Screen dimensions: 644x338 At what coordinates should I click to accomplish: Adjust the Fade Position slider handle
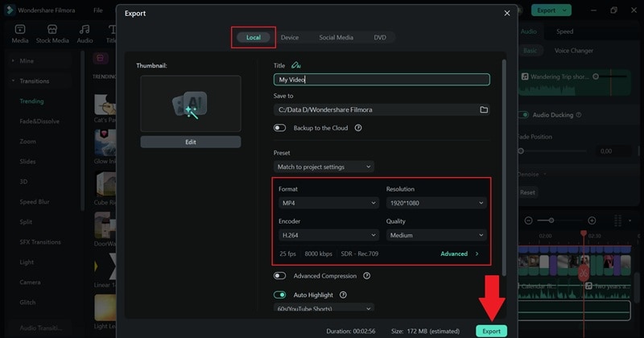521,151
